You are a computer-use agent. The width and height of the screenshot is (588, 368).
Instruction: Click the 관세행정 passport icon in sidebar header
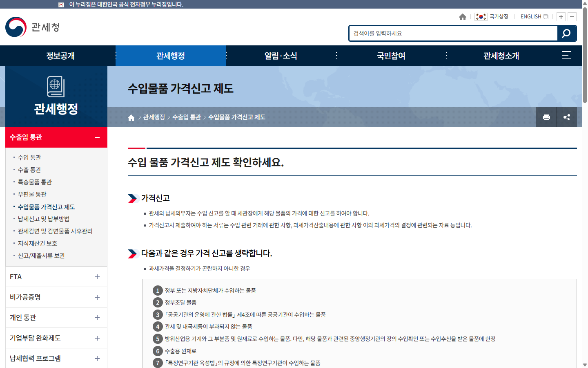click(56, 87)
